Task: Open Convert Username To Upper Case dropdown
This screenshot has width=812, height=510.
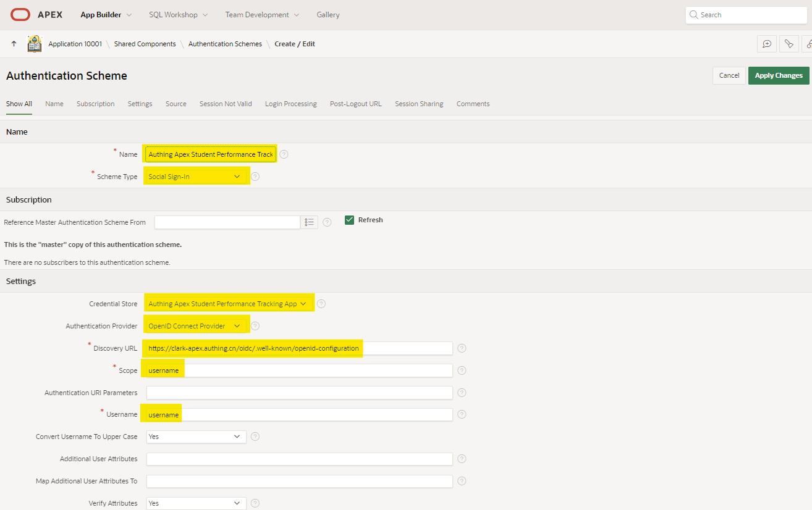Action: 196,437
